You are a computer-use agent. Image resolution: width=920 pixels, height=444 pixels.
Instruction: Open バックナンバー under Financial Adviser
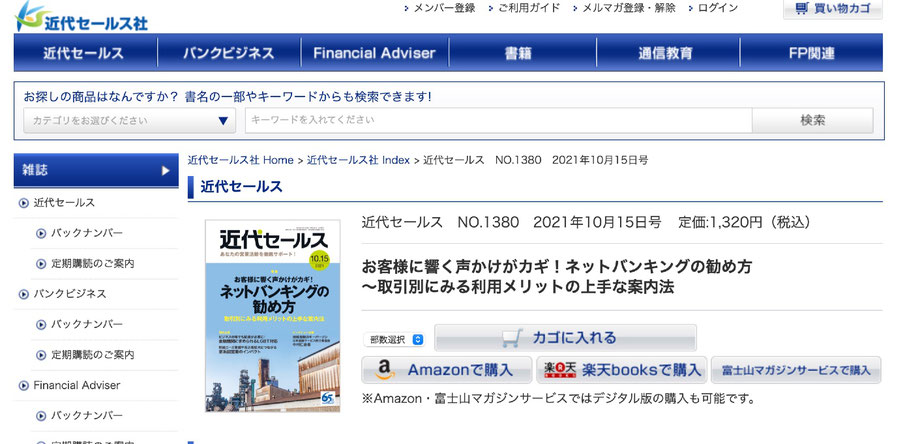coord(87,416)
